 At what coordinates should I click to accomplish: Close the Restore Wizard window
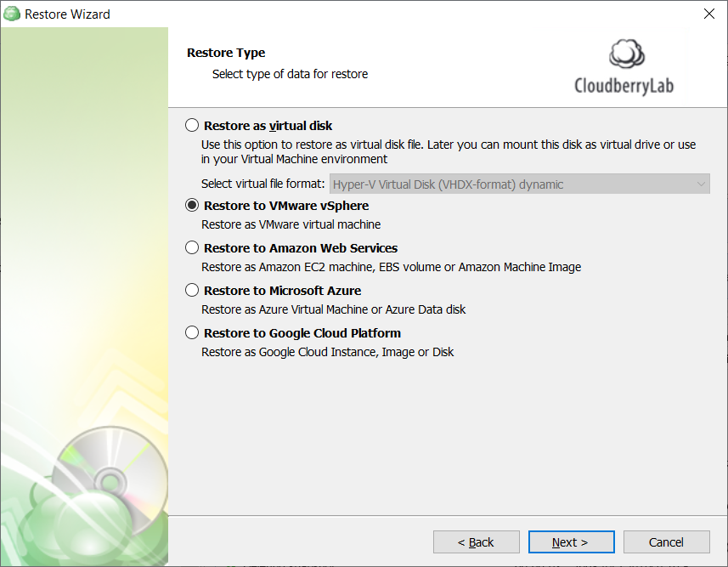pos(709,14)
